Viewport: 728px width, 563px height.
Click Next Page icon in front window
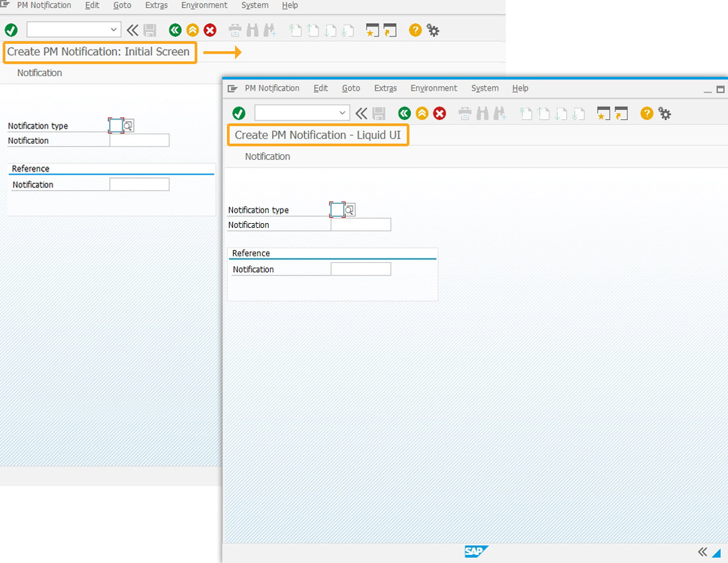point(561,113)
